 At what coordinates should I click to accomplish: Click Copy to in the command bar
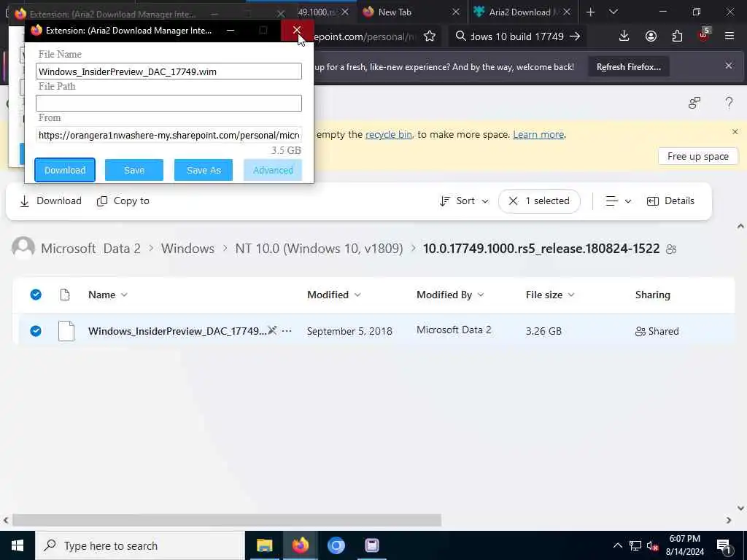123,201
